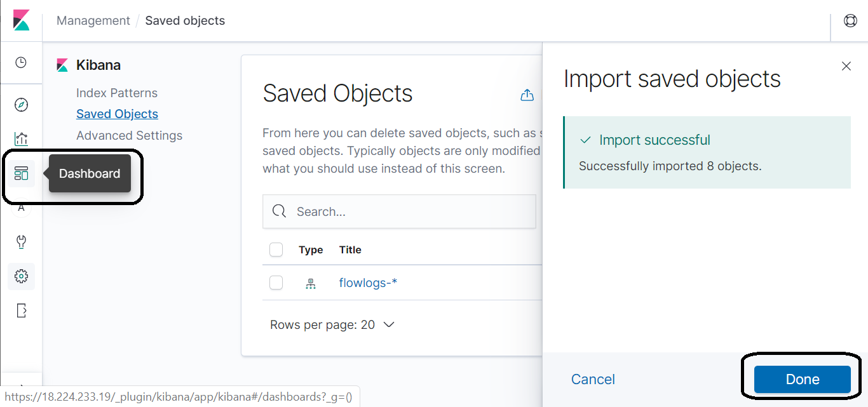Open the help lifebuoy icon
This screenshot has height=407, width=868.
[850, 20]
